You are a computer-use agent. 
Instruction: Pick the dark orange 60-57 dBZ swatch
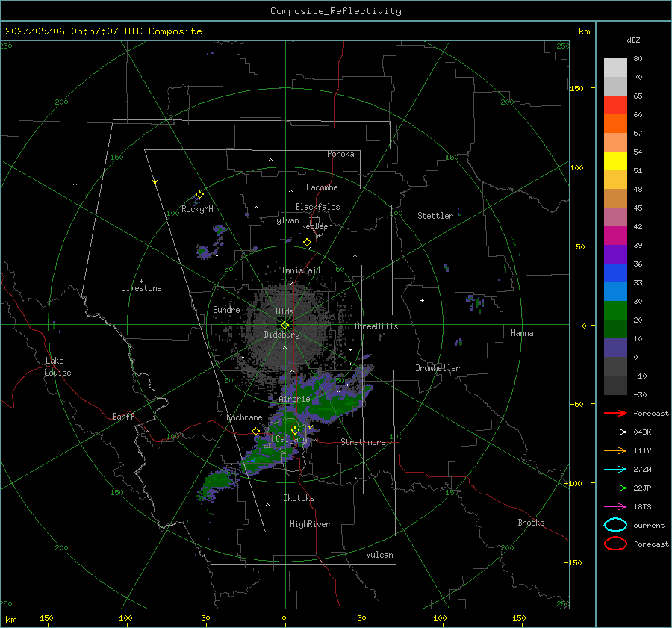(x=615, y=124)
